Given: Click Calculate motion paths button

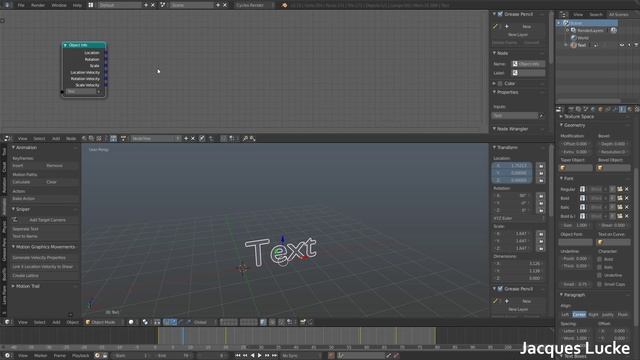Looking at the screenshot, I should [28, 182].
